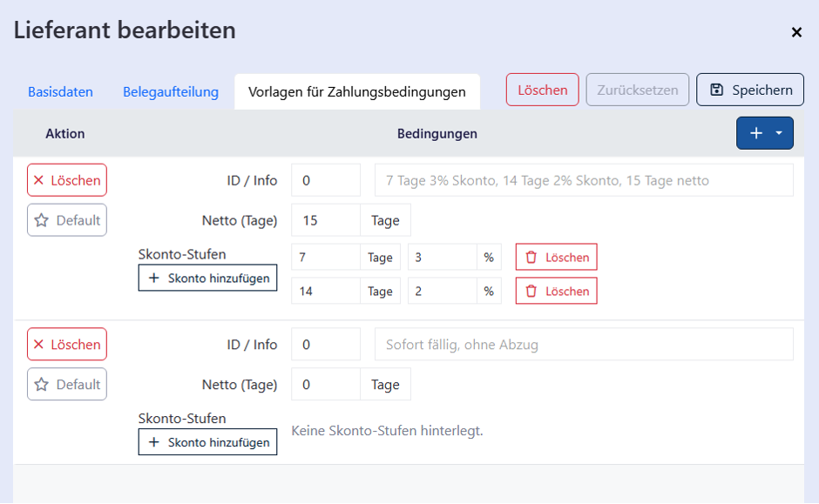Edit the info text field of first template
This screenshot has height=504, width=819.
coord(584,180)
